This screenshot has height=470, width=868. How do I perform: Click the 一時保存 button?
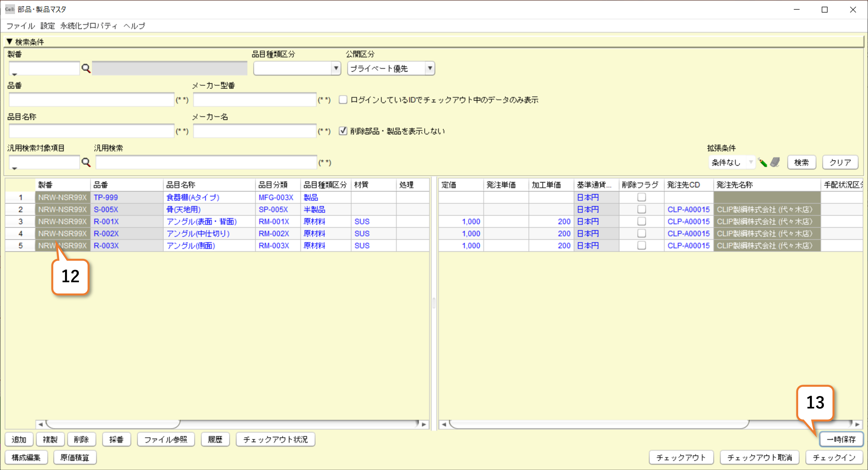click(841, 439)
